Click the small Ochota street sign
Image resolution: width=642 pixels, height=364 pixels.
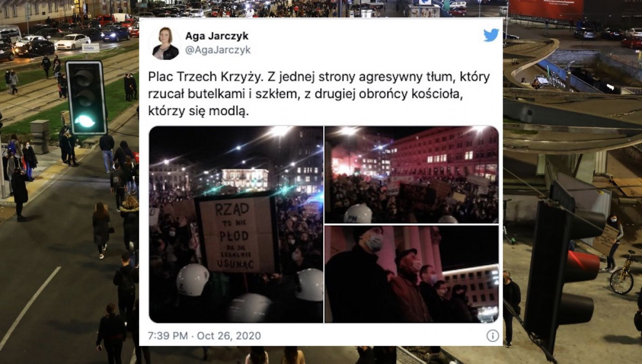(90, 47)
